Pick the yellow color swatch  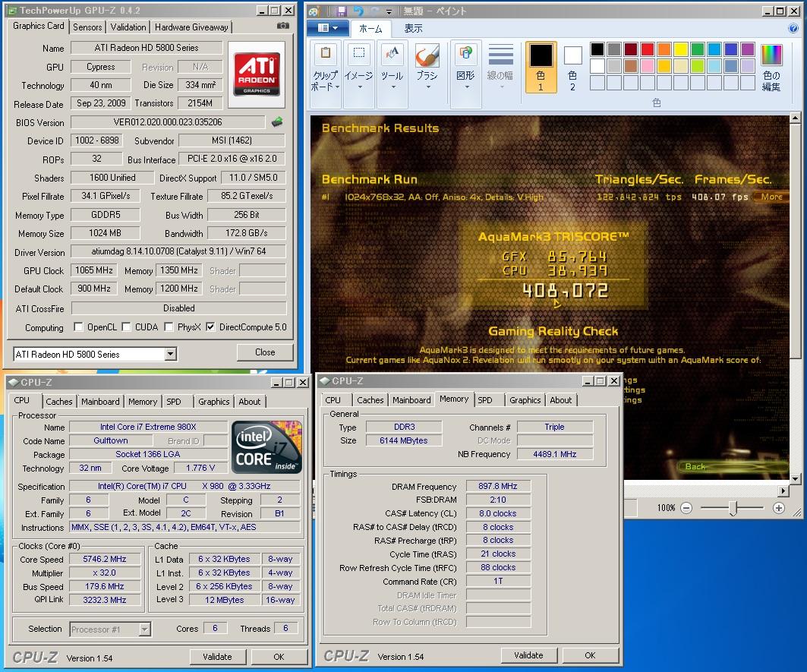pos(681,49)
